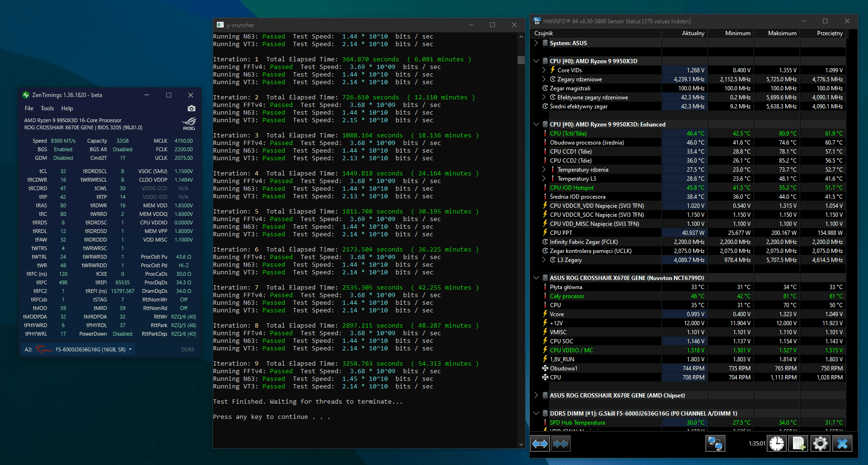Click the 1:35:01 elapsed timer in HWiNFO
Screen dimensions: 868x465
pyautogui.click(x=757, y=444)
